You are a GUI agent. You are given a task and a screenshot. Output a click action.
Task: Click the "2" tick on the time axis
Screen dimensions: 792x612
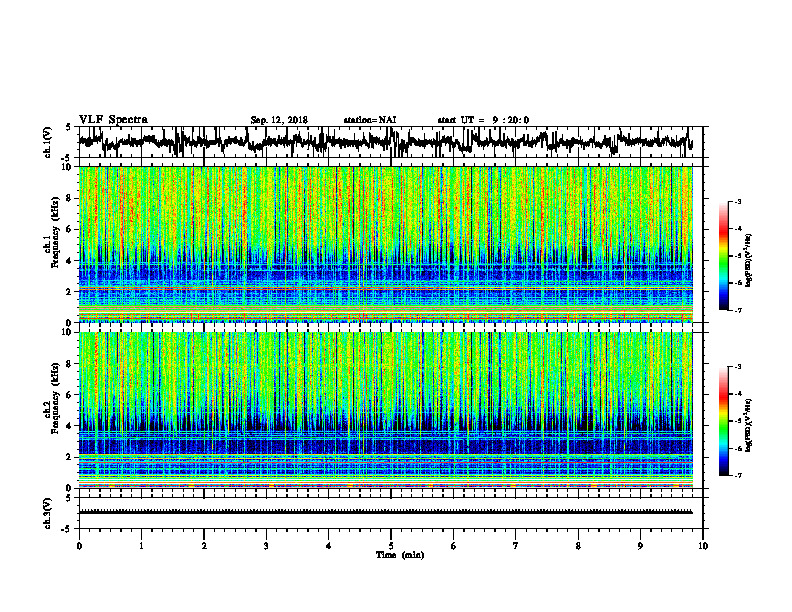click(204, 546)
